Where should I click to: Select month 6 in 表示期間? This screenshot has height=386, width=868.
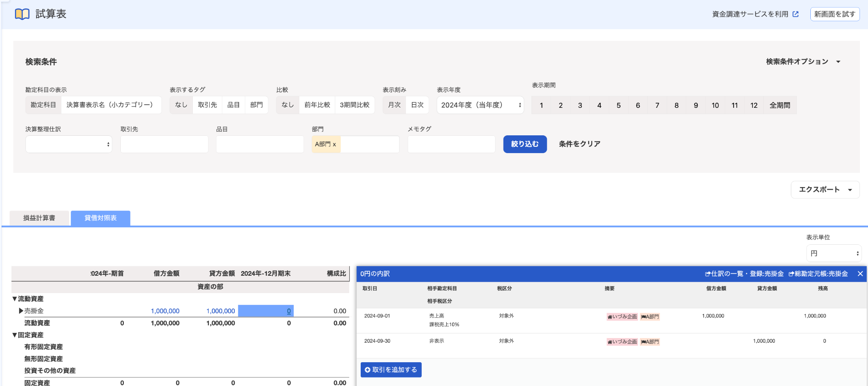[x=638, y=105]
